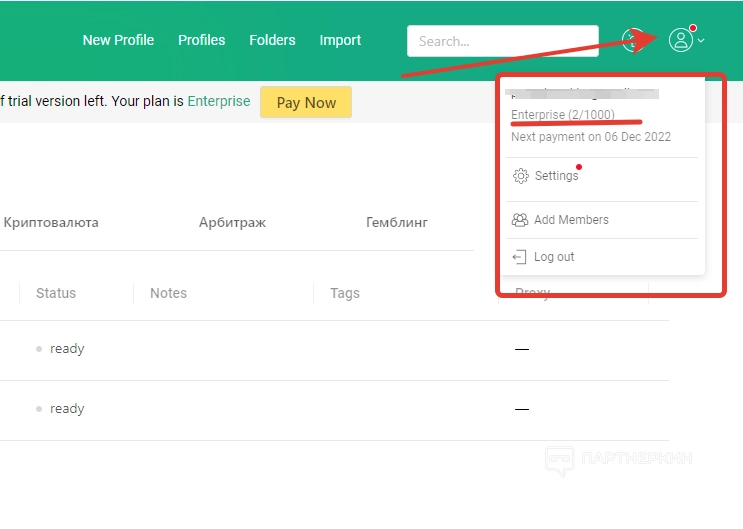Image resolution: width=743 pixels, height=529 pixels.
Task: Click the Notes column header
Action: (x=169, y=293)
